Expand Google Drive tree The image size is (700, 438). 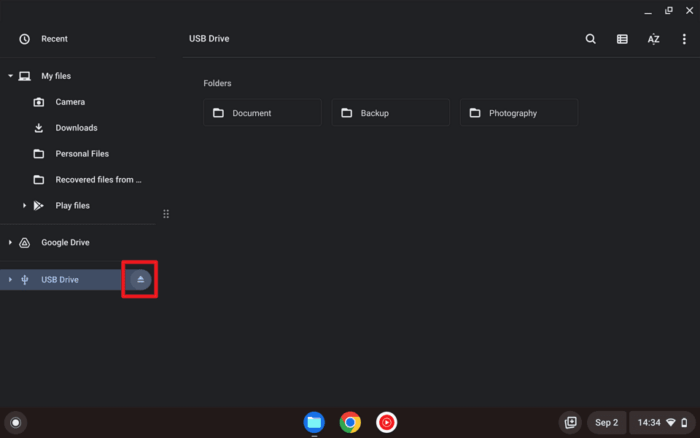pos(10,242)
